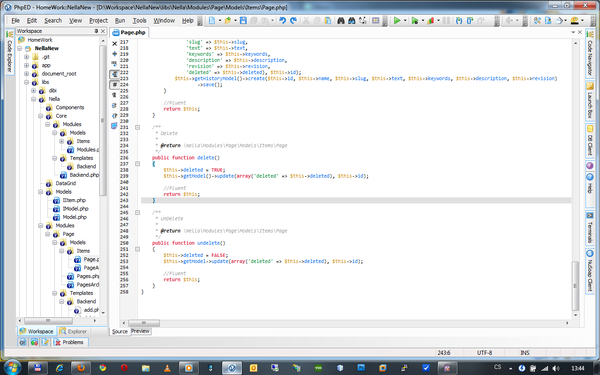Viewport: 600px width, 375px height.
Task: Click the green Run play icon
Action: (397, 21)
